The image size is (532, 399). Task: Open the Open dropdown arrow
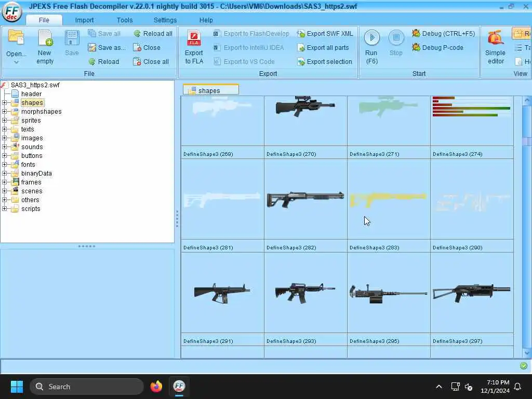16,62
